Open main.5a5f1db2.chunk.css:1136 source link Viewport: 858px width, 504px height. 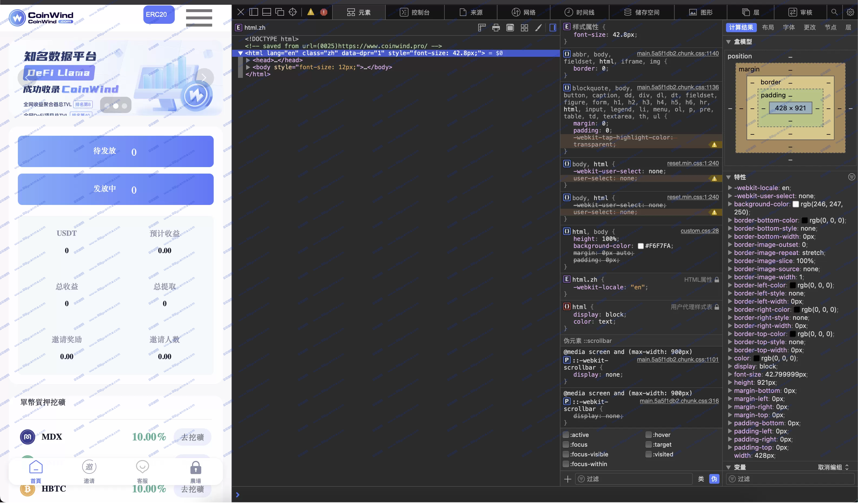click(x=678, y=87)
